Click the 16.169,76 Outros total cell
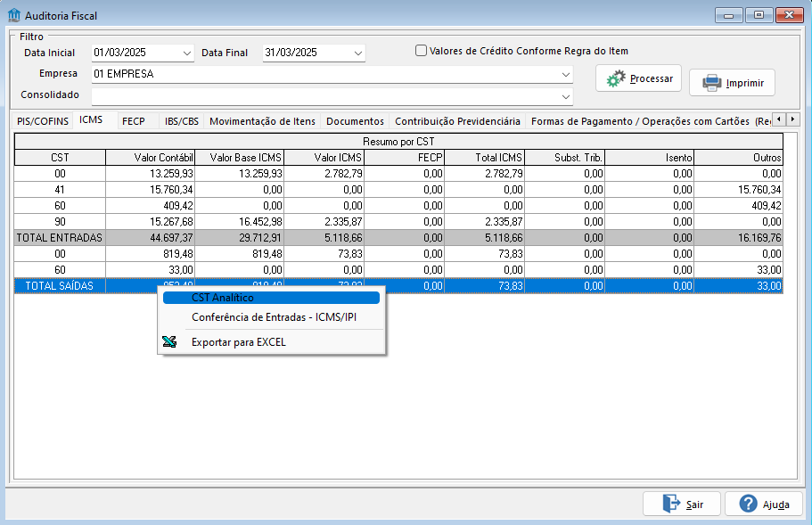The height and width of the screenshot is (525, 812). point(738,238)
